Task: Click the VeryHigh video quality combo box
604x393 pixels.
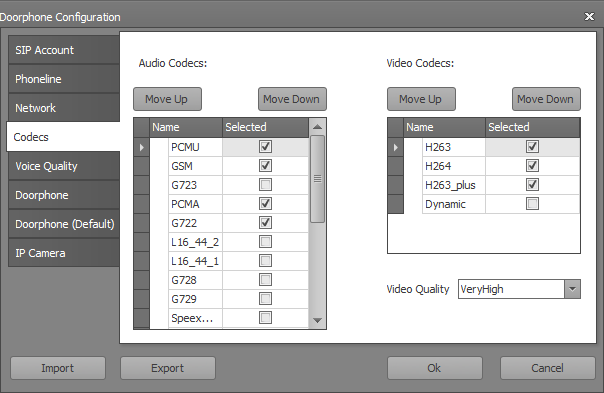Action: (519, 289)
